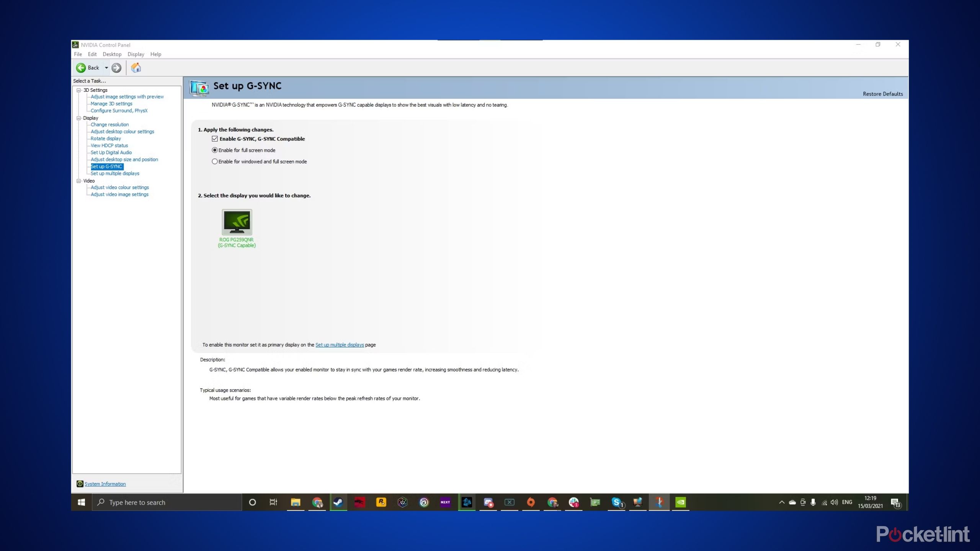This screenshot has width=980, height=551.
Task: Open Adjust desktop size and position
Action: [x=124, y=160]
